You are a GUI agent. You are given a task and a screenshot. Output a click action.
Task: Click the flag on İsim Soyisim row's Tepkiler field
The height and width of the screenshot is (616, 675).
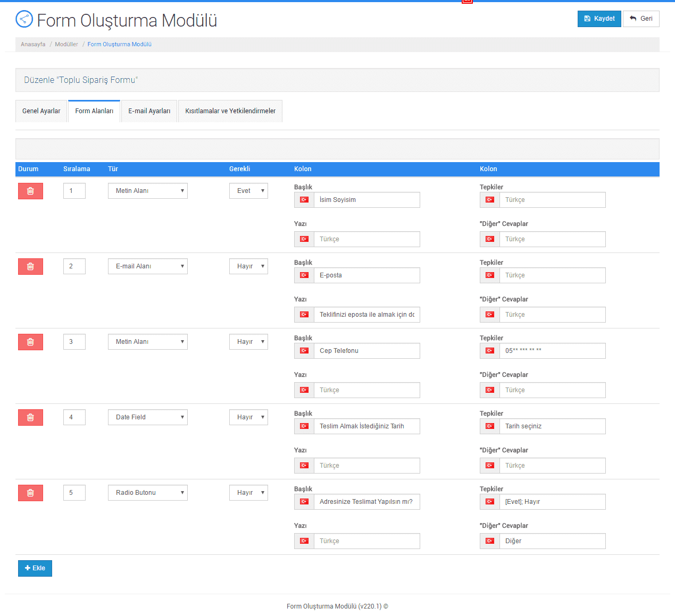pos(490,200)
